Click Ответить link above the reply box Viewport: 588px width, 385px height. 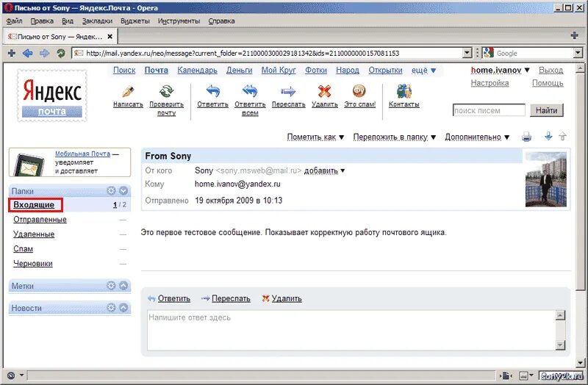click(174, 298)
